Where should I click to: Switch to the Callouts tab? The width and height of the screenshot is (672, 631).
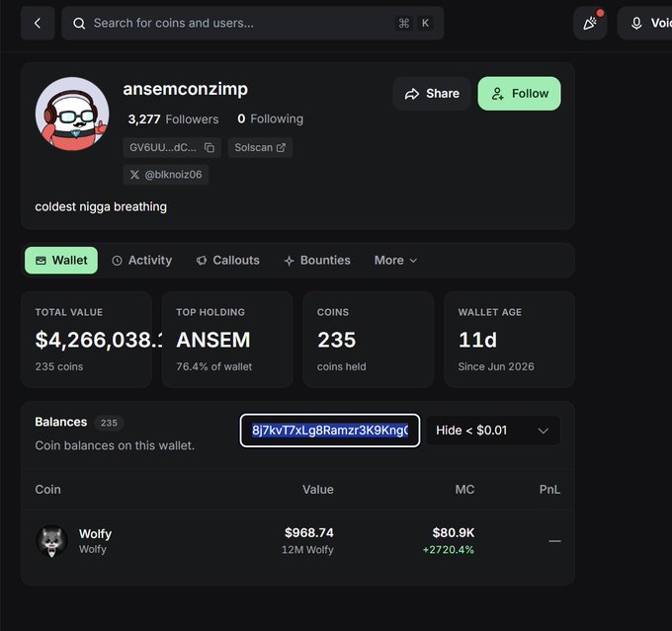227,261
